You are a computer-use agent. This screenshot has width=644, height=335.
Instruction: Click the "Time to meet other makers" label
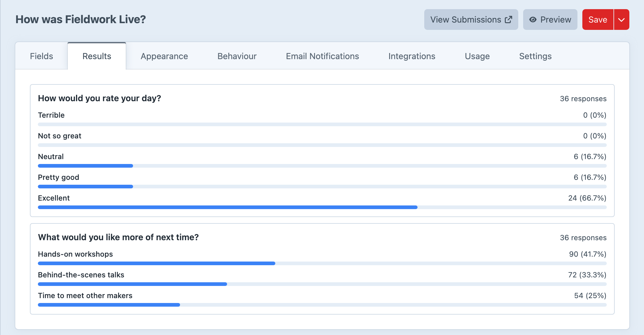(85, 296)
